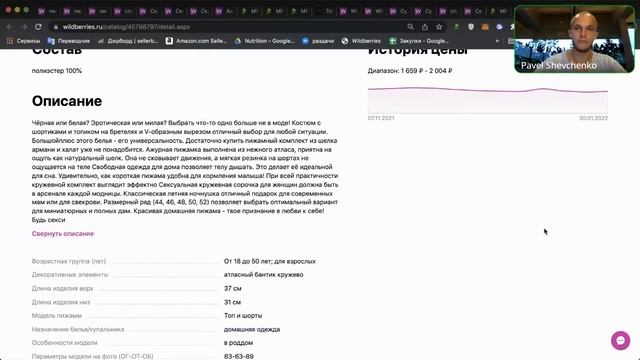Open the Переводчик bookmark

coord(69,41)
